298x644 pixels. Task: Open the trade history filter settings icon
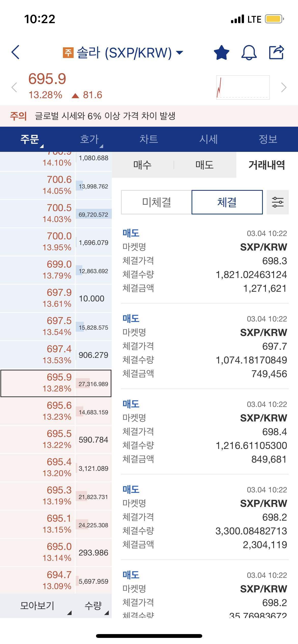pyautogui.click(x=278, y=202)
